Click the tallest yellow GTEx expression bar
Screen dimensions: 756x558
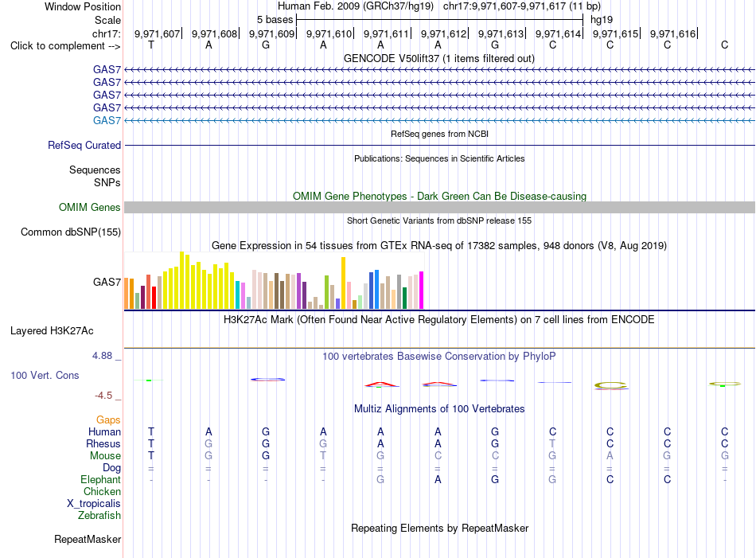tap(181, 280)
